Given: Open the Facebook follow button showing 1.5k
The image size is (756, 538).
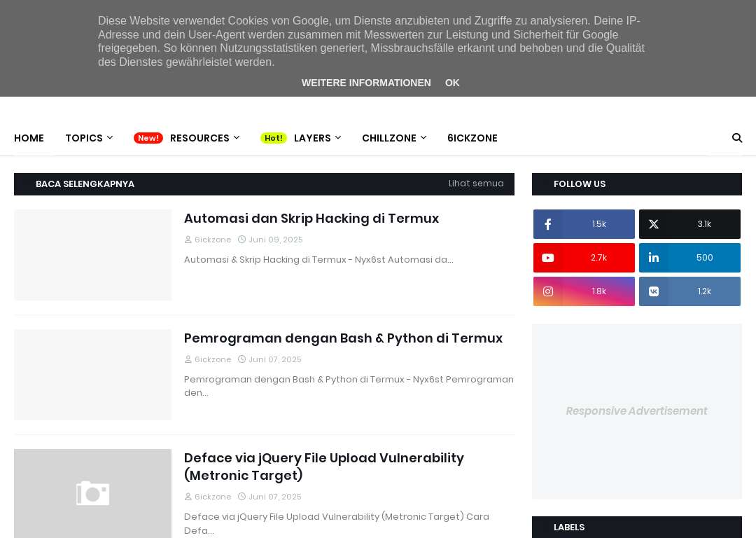Looking at the screenshot, I should click(x=584, y=224).
